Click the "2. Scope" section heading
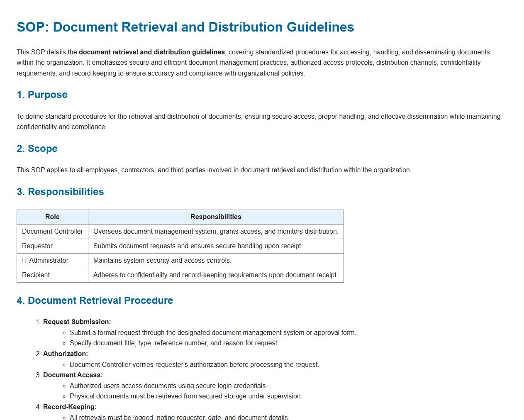The width and height of the screenshot is (524, 420). [x=37, y=149]
